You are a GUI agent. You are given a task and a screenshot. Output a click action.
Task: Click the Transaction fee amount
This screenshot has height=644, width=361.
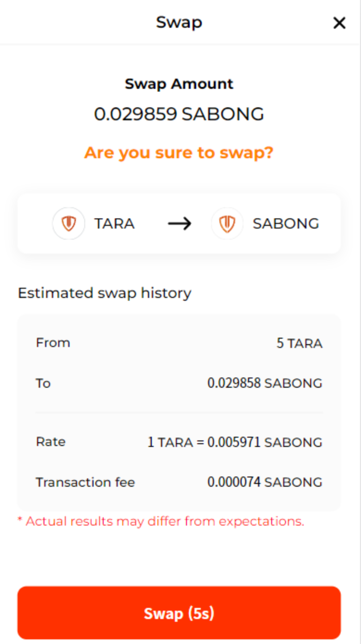(265, 482)
